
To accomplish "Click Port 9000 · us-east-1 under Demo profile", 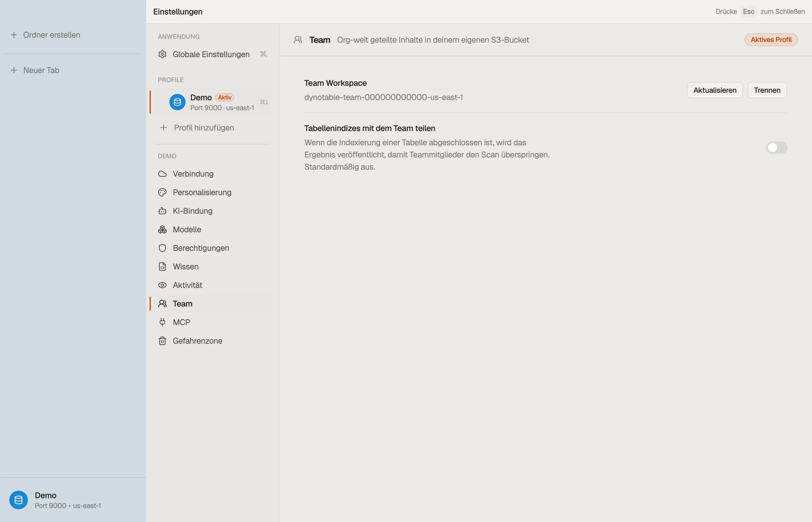I will tap(222, 108).
